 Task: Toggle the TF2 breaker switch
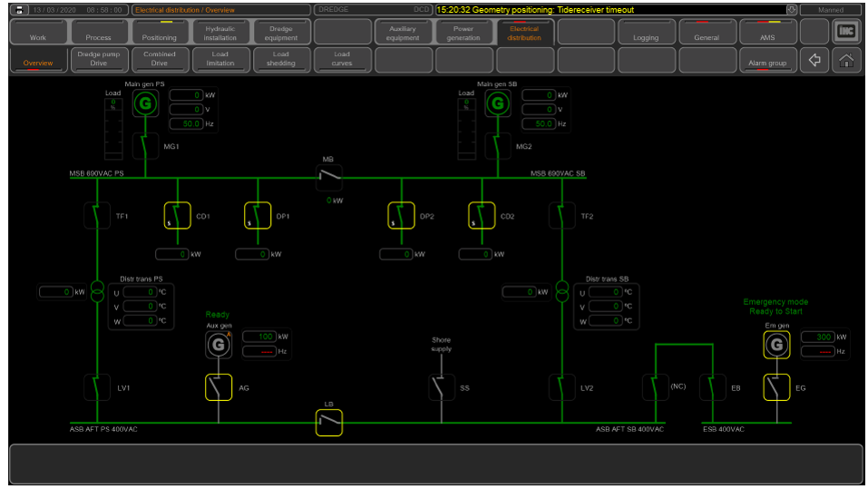point(561,215)
